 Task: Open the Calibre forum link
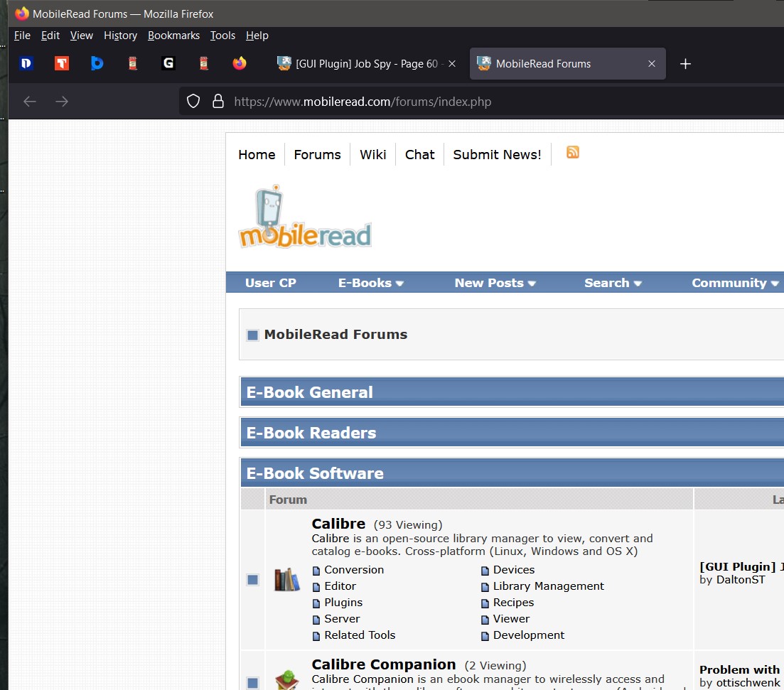click(338, 524)
